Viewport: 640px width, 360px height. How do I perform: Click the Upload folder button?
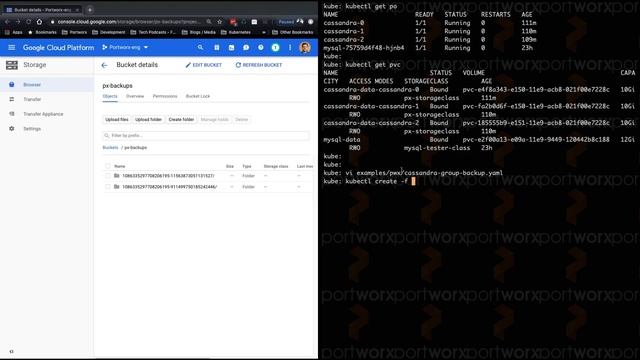tap(148, 120)
